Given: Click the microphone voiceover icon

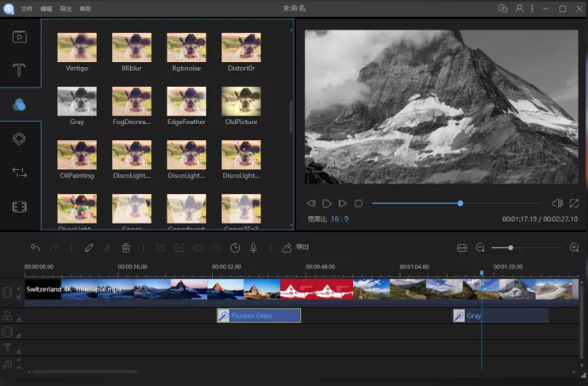Looking at the screenshot, I should point(254,247).
